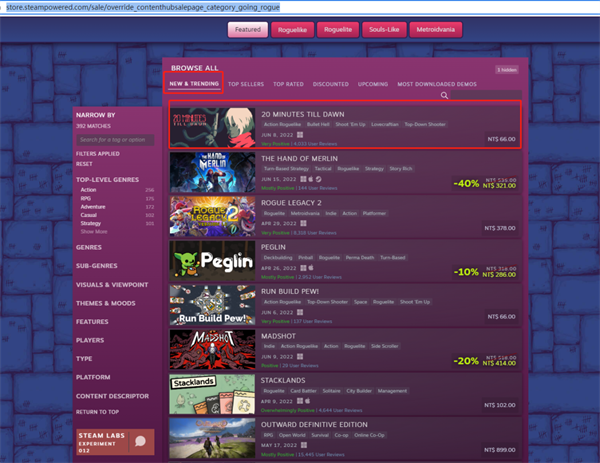Click Apple icon on Peglin row
Image resolution: width=600 pixels, height=463 pixels.
point(311,268)
